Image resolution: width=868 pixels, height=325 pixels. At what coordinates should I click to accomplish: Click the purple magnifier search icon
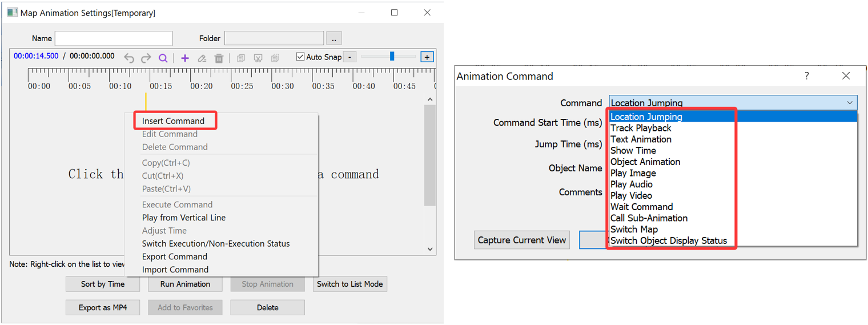pyautogui.click(x=163, y=58)
